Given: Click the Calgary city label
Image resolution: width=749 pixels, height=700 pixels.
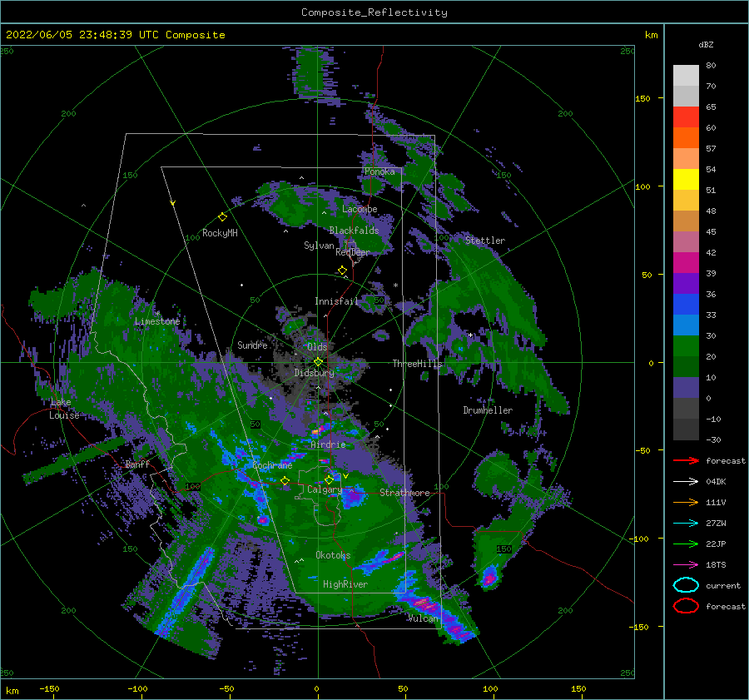Looking at the screenshot, I should pos(325,489).
